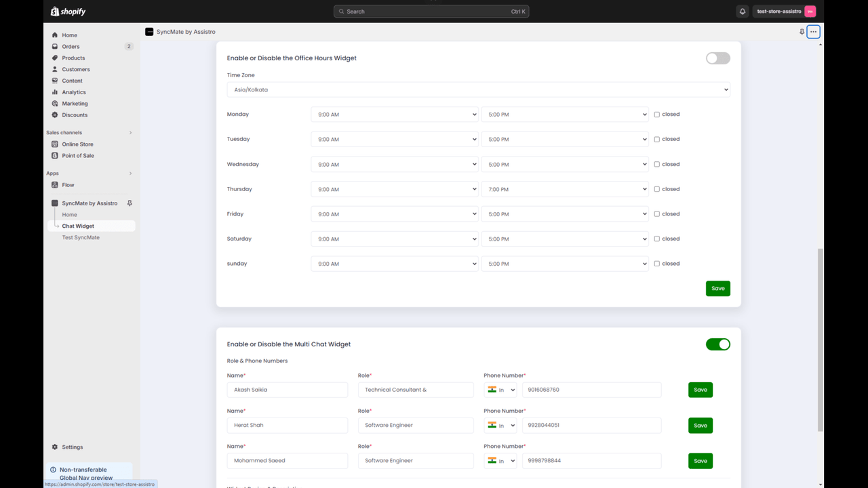This screenshot has width=868, height=488.
Task: Check the Friday closed checkbox
Action: [x=656, y=214]
